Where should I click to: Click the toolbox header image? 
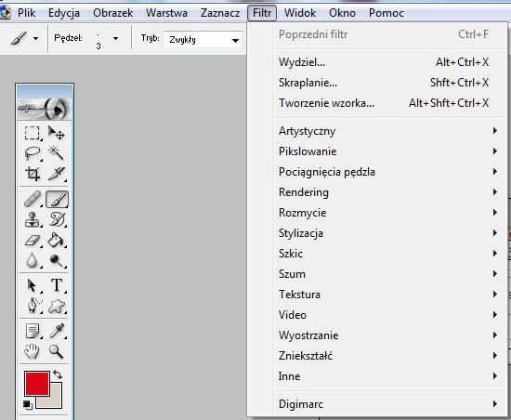tap(45, 102)
